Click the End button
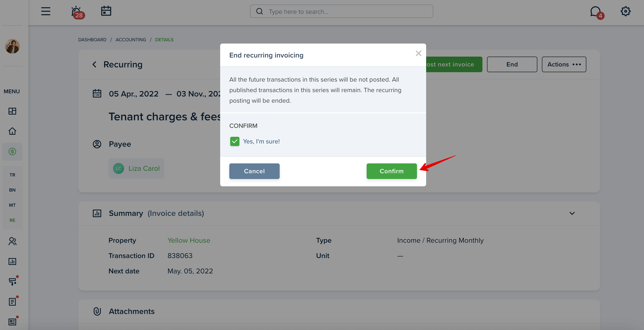Viewport: 644px width, 330px height. tap(512, 64)
